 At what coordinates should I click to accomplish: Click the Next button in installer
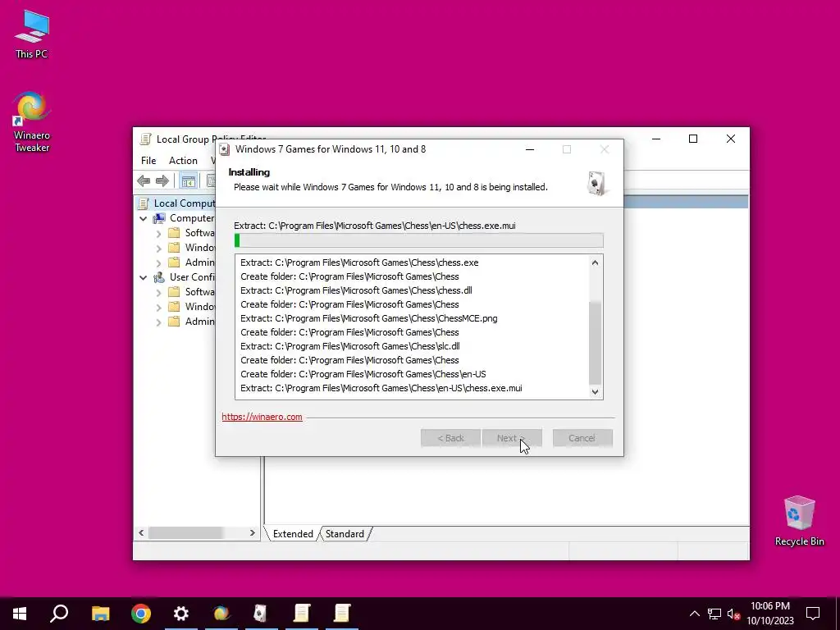pos(512,438)
